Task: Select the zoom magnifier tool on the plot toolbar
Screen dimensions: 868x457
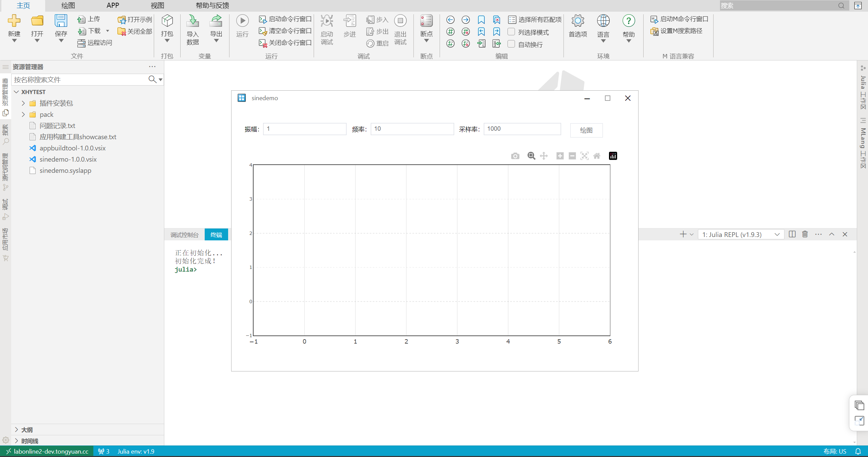Action: click(x=531, y=156)
